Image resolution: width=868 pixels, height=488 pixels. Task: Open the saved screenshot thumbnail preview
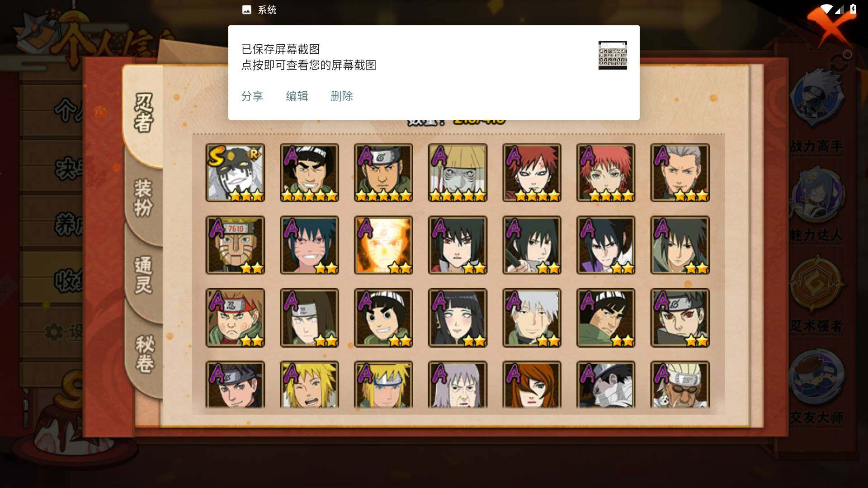[x=613, y=55]
